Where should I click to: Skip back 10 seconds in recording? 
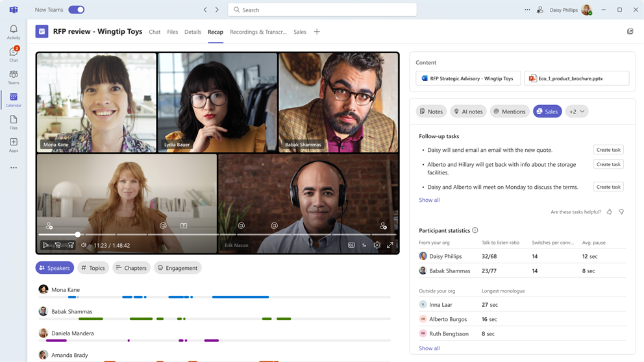point(58,245)
